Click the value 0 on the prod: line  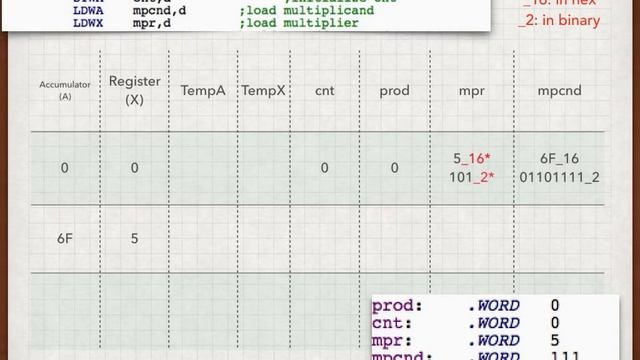click(x=555, y=305)
